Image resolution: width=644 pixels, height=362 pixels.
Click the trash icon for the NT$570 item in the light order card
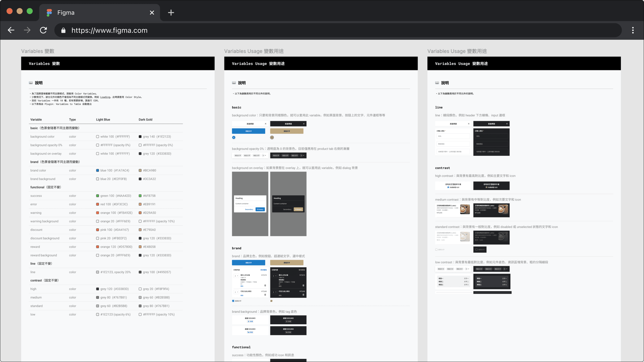265,285
